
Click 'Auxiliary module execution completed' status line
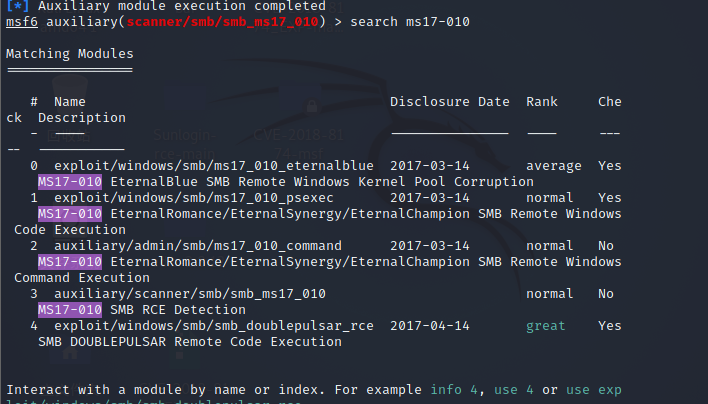(182, 6)
